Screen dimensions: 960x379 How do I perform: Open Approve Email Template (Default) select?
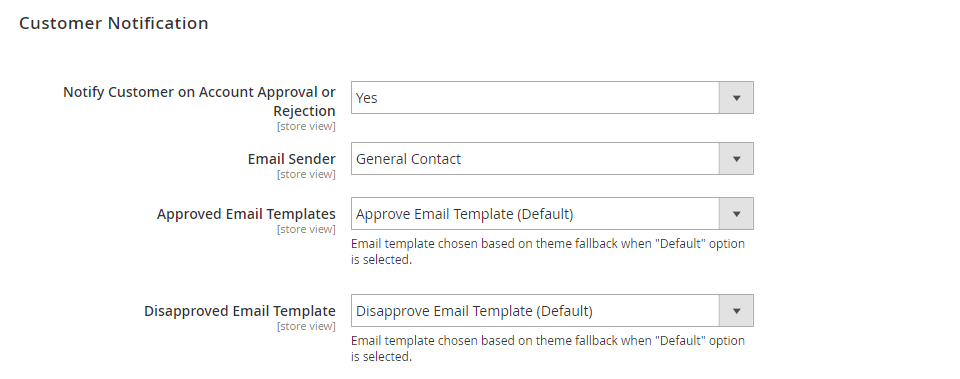(552, 214)
